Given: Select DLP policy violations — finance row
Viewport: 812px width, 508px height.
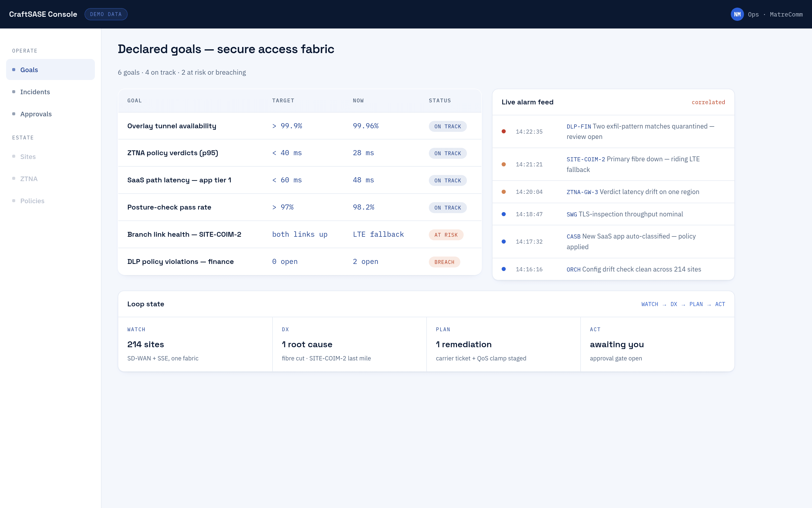Looking at the screenshot, I should coord(300,262).
